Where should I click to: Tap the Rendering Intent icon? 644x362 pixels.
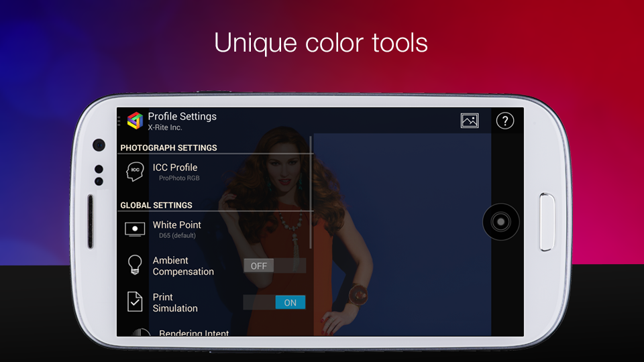(141, 332)
